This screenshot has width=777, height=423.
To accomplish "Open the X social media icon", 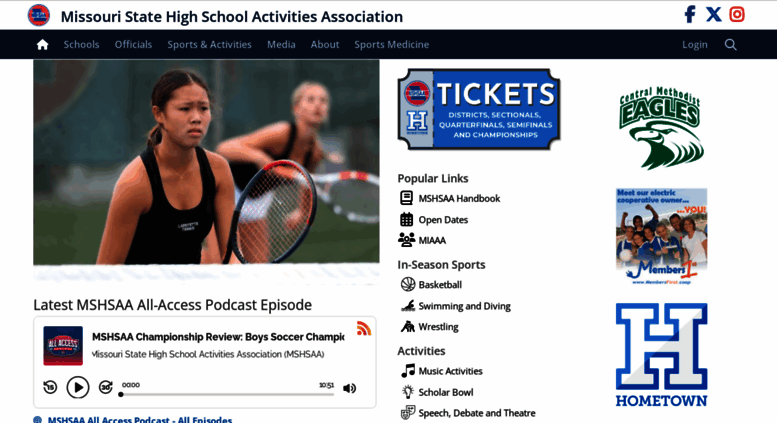I will click(714, 14).
